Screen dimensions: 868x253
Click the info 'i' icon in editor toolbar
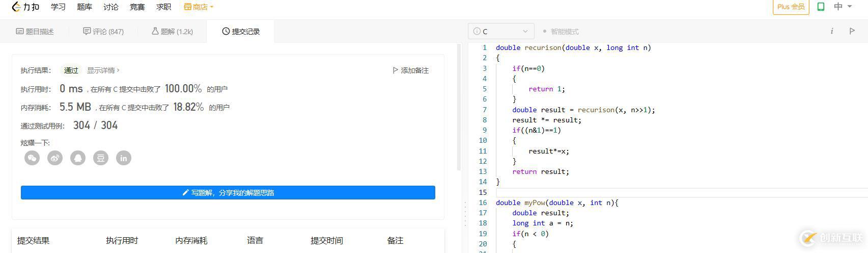point(832,31)
